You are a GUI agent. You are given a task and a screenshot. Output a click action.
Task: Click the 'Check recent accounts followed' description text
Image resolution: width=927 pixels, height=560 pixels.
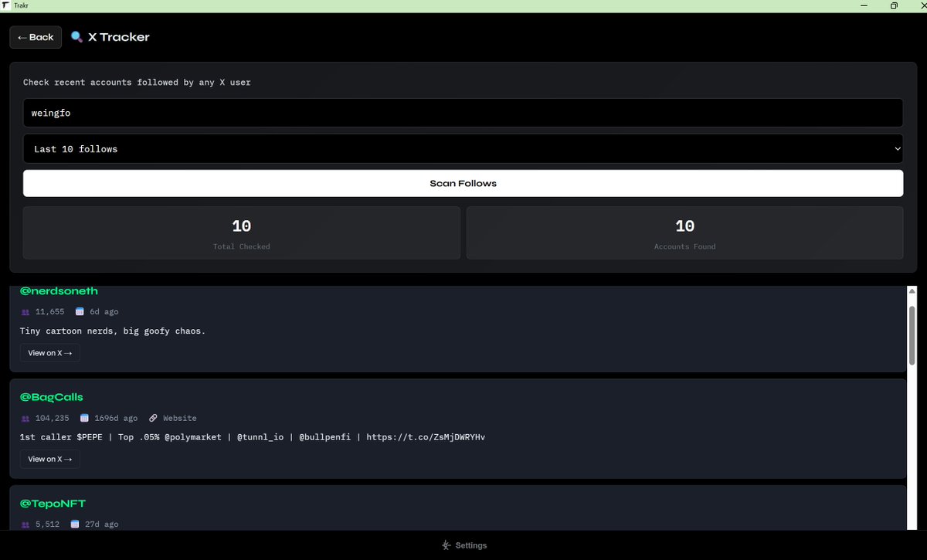[137, 82]
